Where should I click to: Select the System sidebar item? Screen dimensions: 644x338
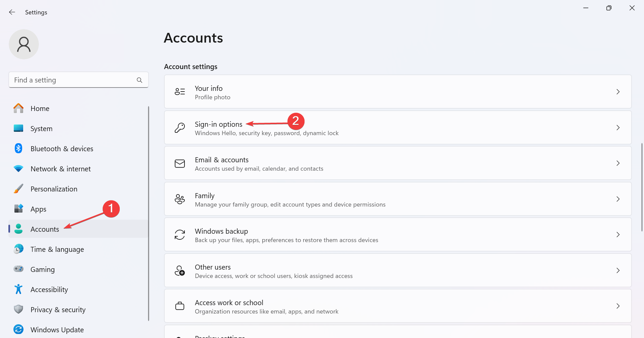41,129
